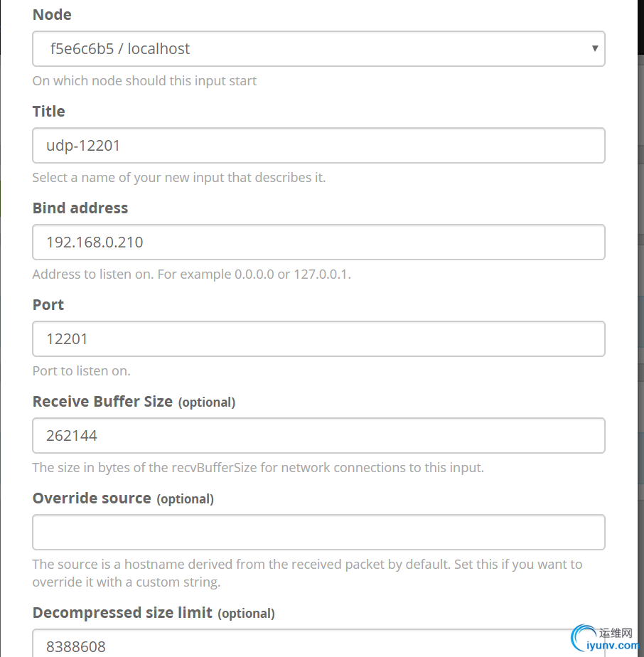Open the Node dropdown showing f5e6c6b5 / localhost

coord(318,48)
